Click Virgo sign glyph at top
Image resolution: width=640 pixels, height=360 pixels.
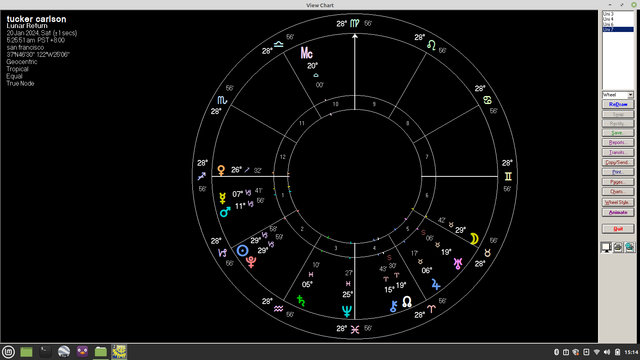[x=355, y=23]
